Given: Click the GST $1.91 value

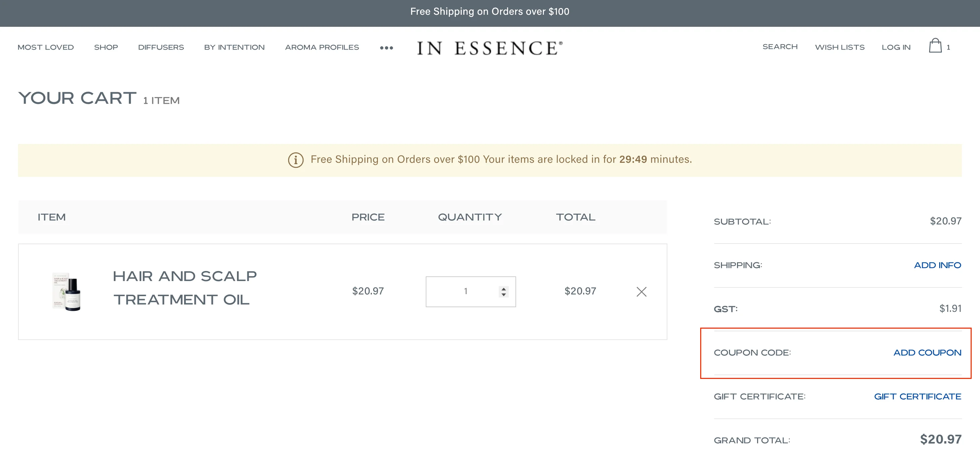Looking at the screenshot, I should coord(950,309).
